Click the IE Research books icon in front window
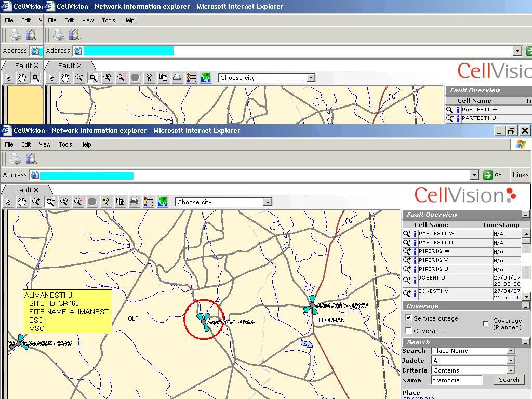The height and width of the screenshot is (399, 532). click(31, 159)
